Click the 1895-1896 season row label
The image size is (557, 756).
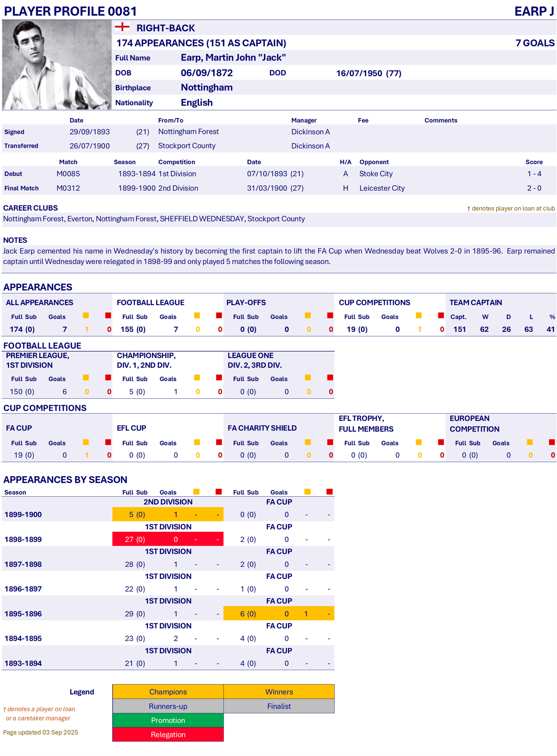[23, 614]
